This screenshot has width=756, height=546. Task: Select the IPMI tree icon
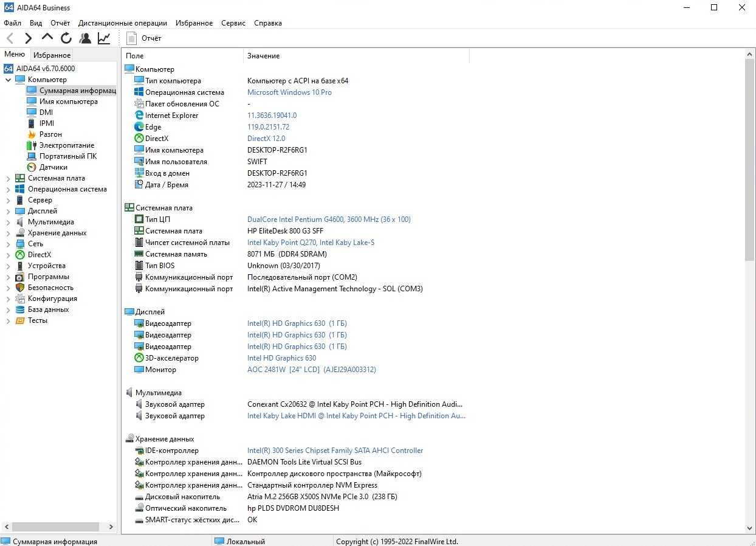click(x=32, y=123)
